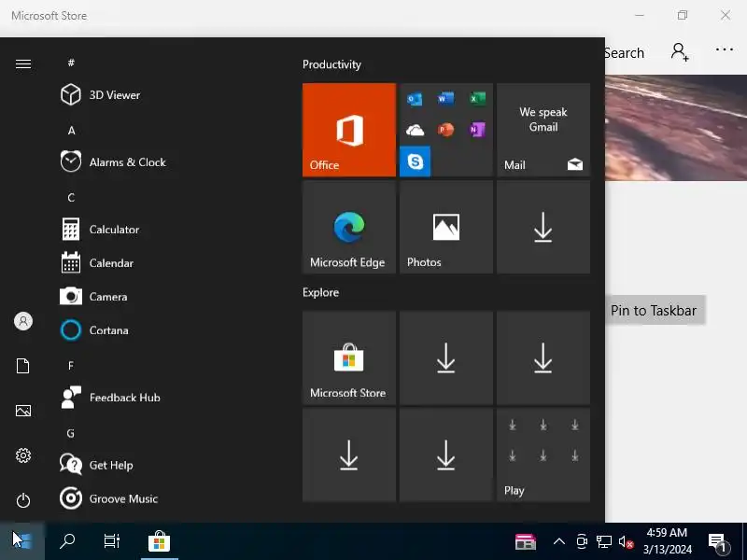Open the Skype tile
Screen dimensions: 747x560
click(x=415, y=161)
